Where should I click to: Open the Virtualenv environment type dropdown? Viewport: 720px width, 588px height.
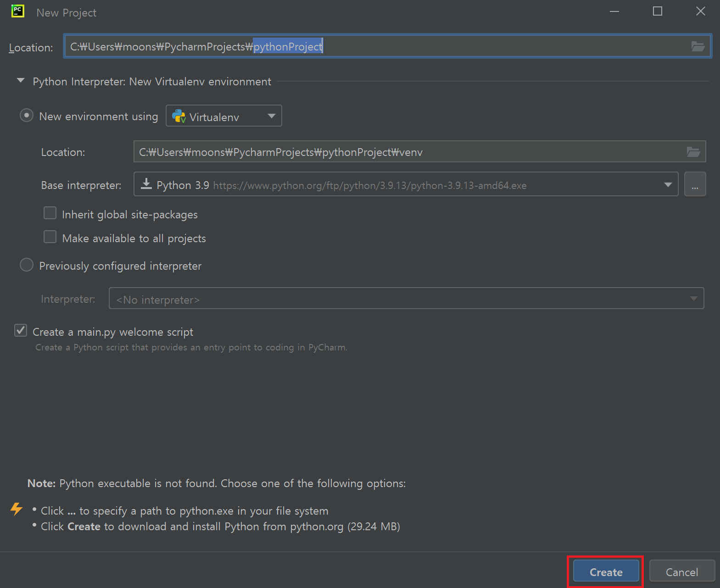[x=224, y=116]
